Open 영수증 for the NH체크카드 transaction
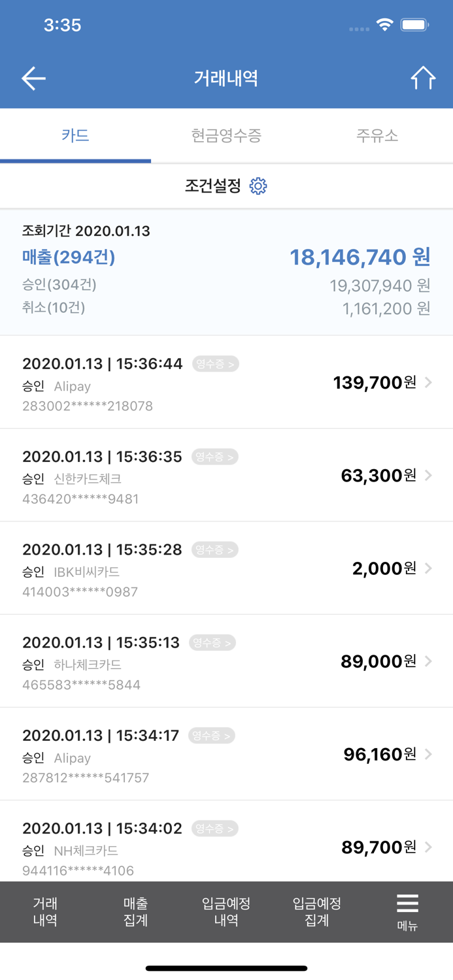The height and width of the screenshot is (980, 453). click(x=214, y=828)
